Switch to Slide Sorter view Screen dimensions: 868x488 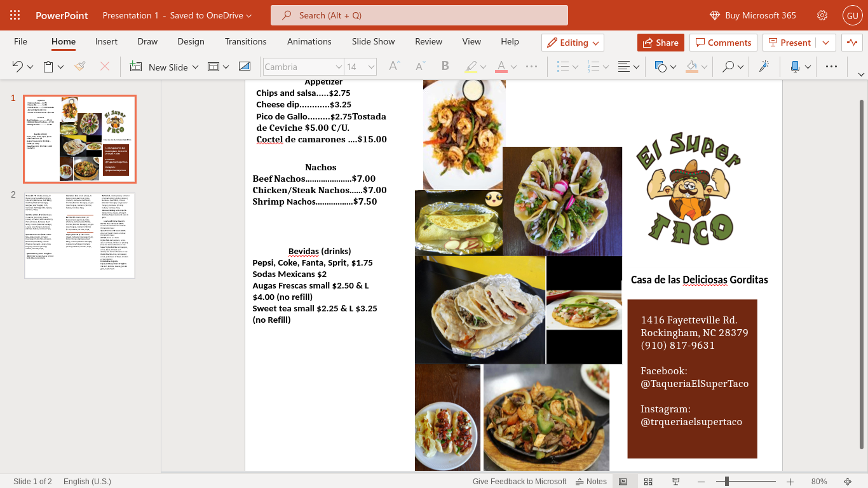(x=648, y=482)
